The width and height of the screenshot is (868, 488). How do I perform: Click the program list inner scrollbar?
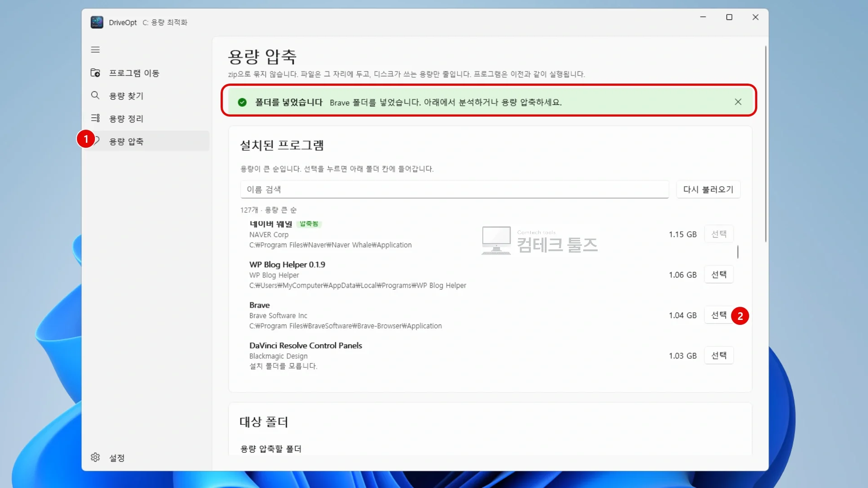(737, 252)
